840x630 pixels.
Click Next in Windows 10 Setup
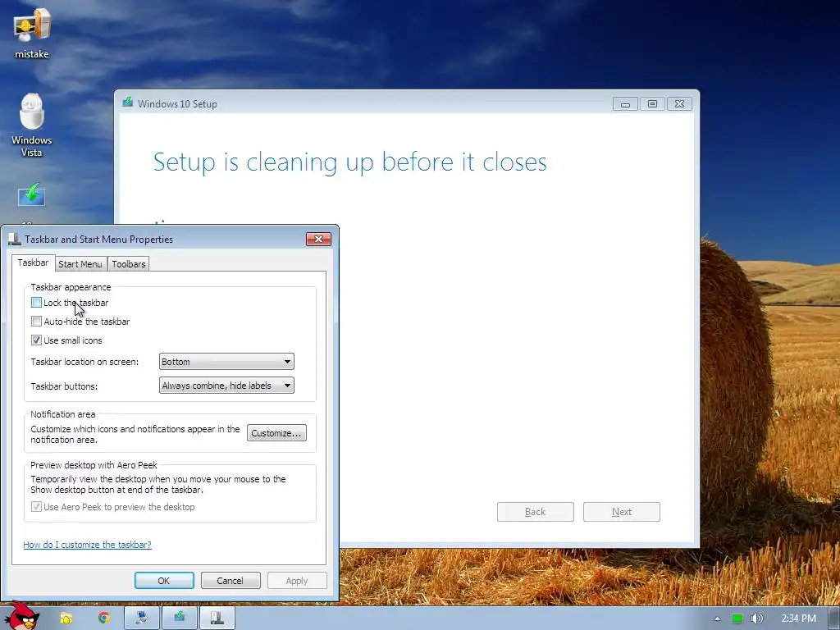[x=622, y=512]
